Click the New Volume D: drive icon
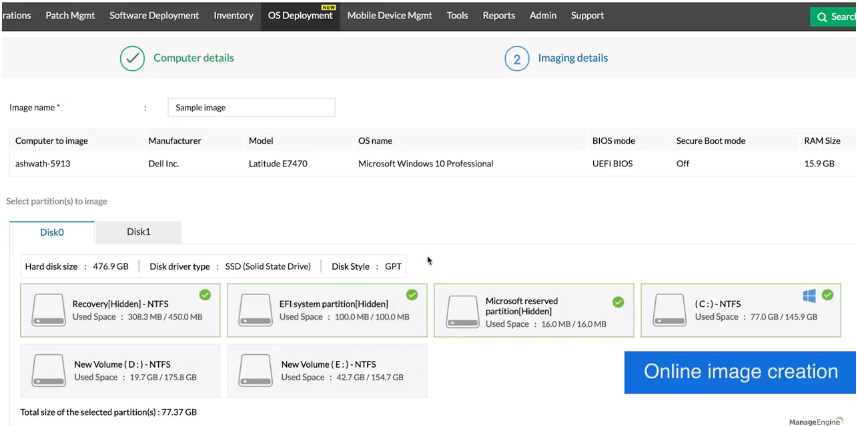This screenshot has width=857, height=426. pos(48,371)
